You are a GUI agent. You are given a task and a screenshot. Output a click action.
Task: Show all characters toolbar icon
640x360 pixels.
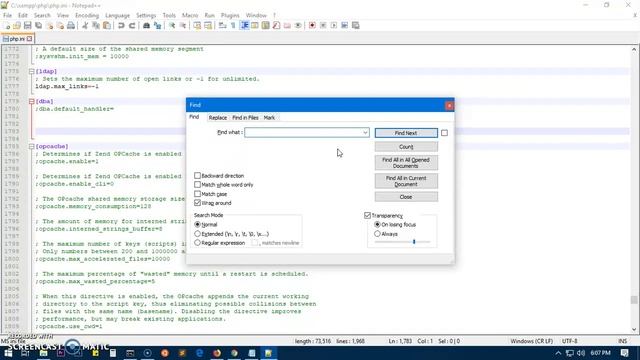pyautogui.click(x=233, y=25)
